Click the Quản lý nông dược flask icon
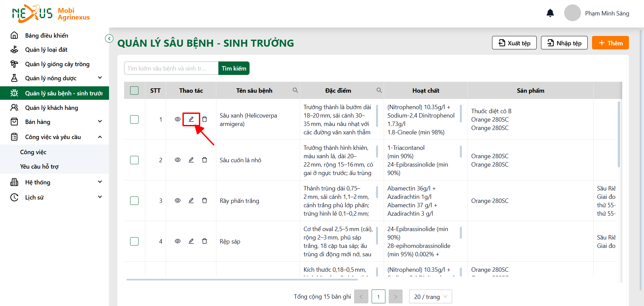The width and height of the screenshot is (644, 306). point(14,78)
